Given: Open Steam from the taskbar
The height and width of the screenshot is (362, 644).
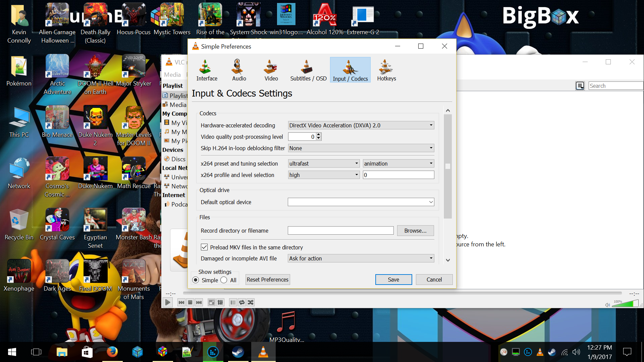Looking at the screenshot, I should pyautogui.click(x=238, y=352).
